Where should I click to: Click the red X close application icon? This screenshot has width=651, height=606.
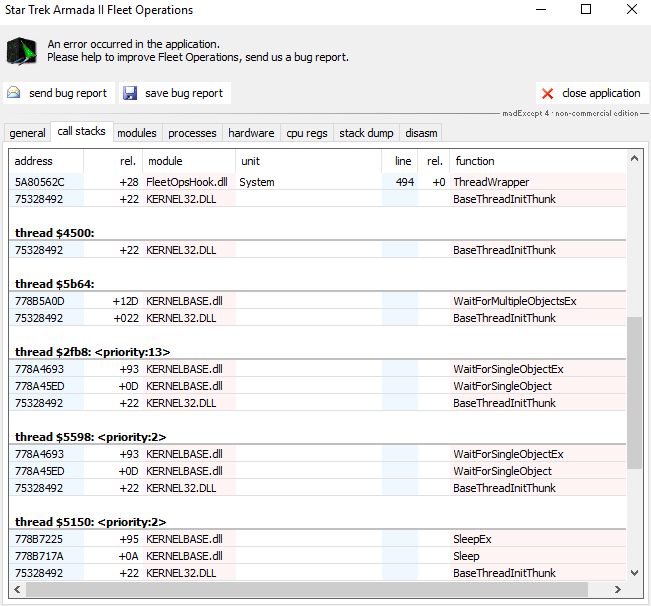coord(547,93)
